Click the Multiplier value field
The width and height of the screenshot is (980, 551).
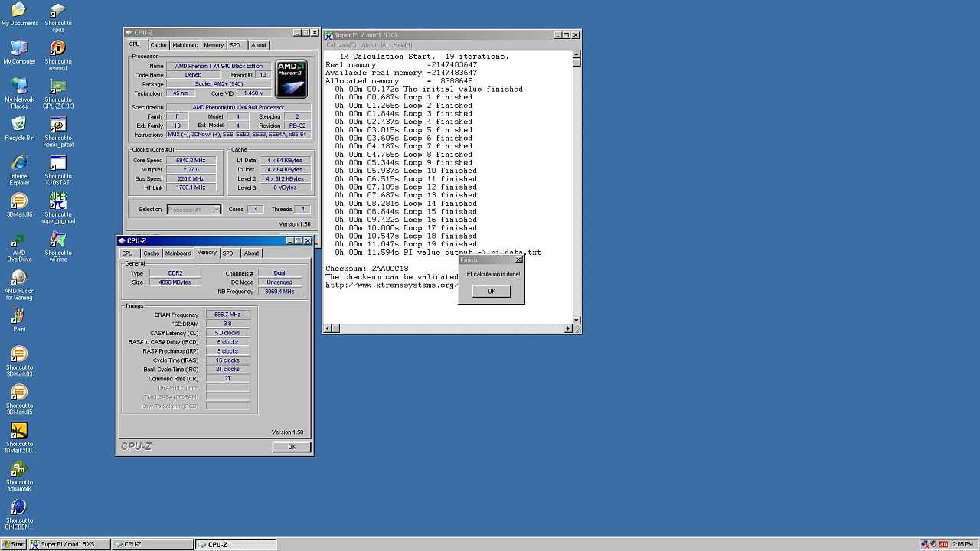click(191, 170)
